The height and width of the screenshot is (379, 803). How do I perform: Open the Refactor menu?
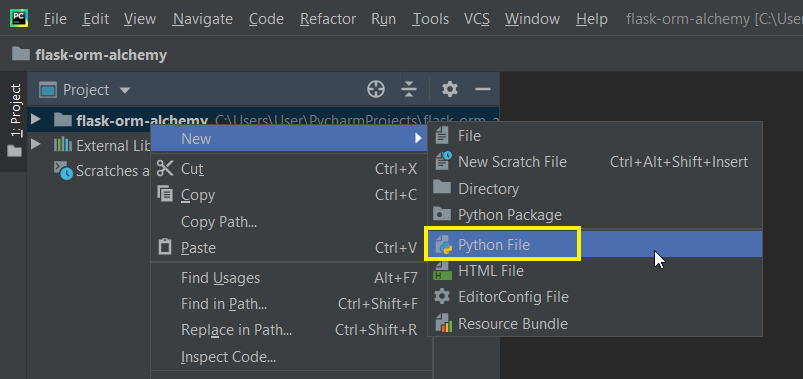[x=328, y=19]
